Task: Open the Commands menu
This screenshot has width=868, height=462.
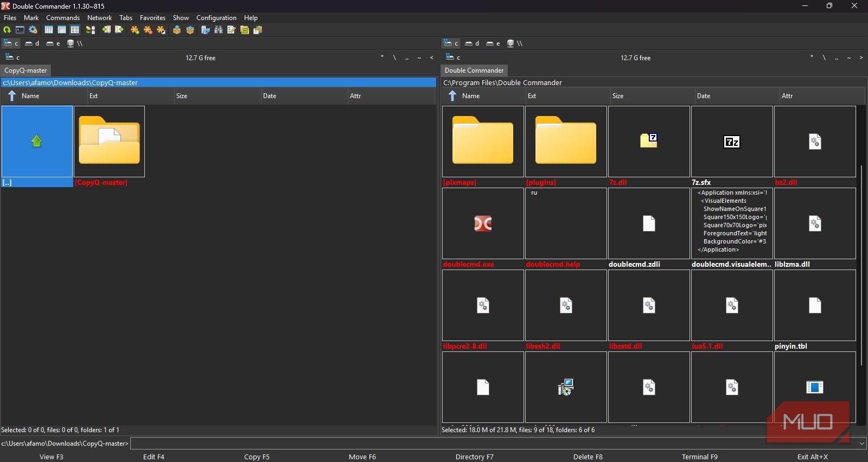Action: [x=63, y=18]
